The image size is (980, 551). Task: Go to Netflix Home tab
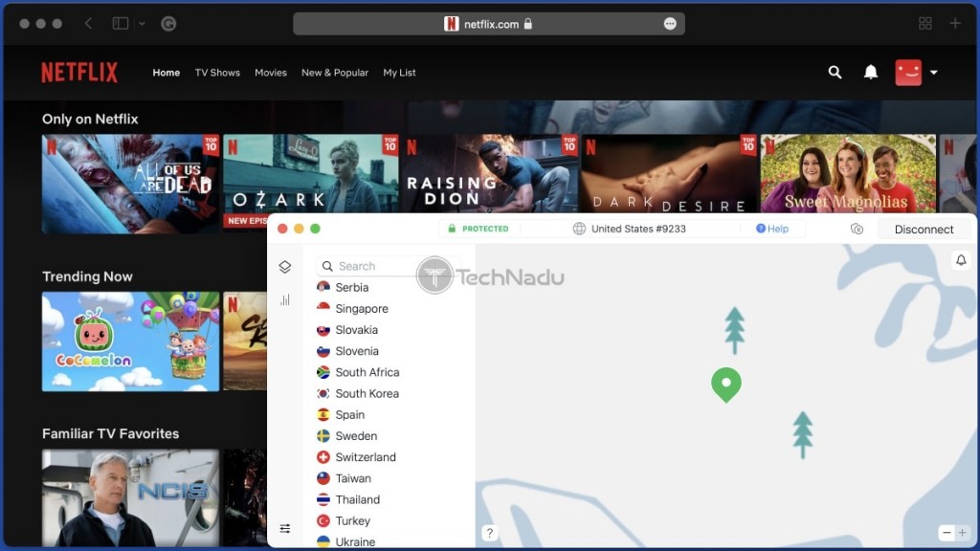167,73
